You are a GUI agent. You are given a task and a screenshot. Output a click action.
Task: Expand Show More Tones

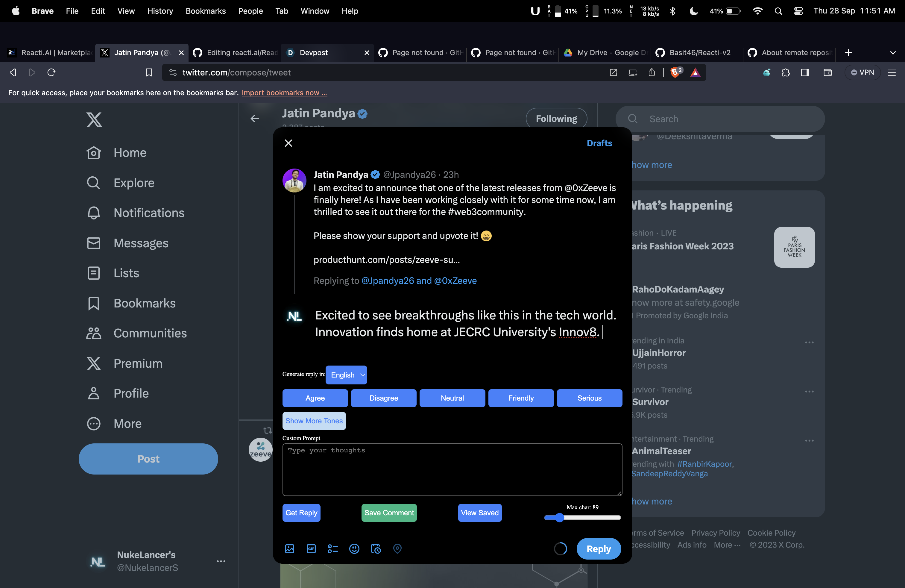pyautogui.click(x=314, y=421)
